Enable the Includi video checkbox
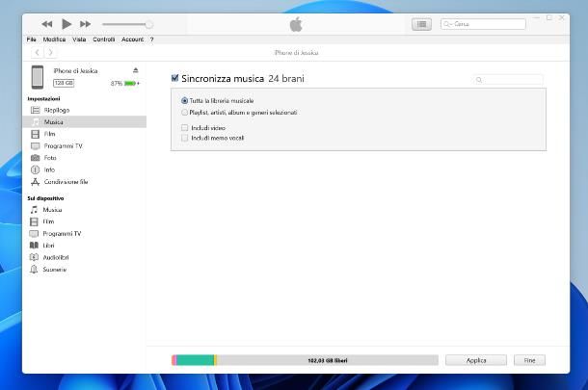The image size is (588, 390). click(184, 128)
